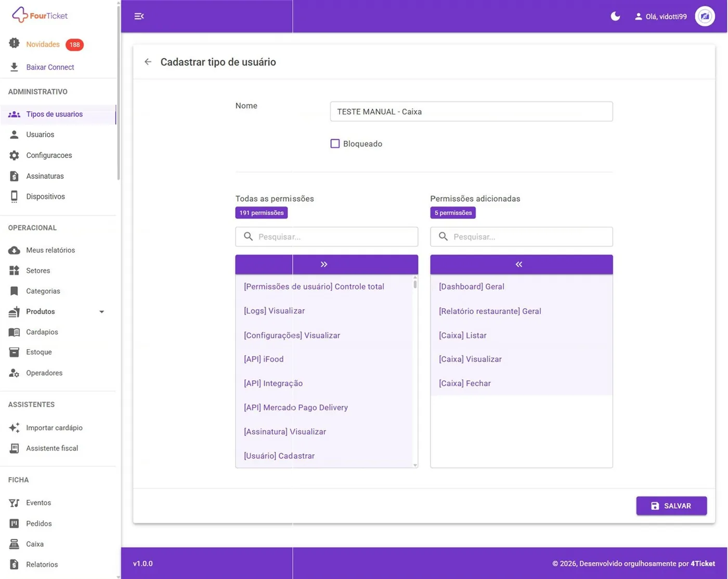Go back using the left arrow icon
Viewport: 728px width, 579px height.
[x=148, y=62]
